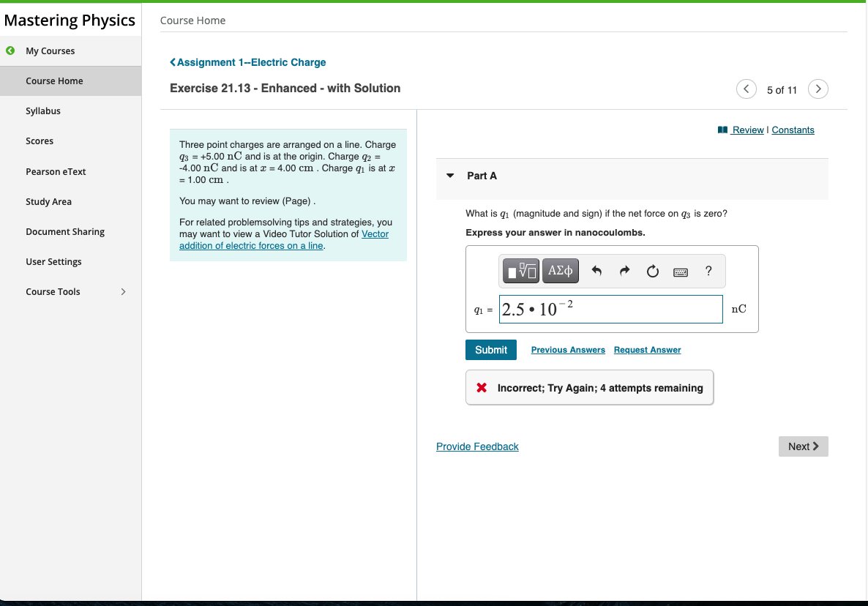Open the Constants reference

793,130
